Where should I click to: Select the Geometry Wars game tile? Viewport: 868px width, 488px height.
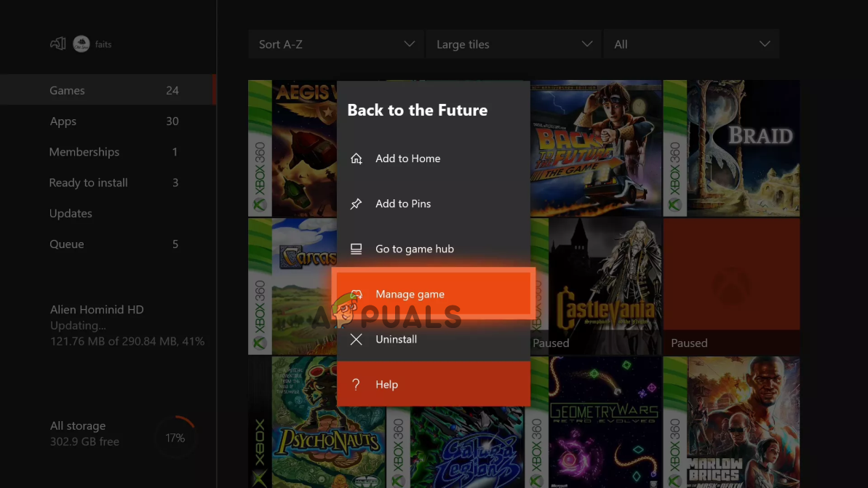593,422
